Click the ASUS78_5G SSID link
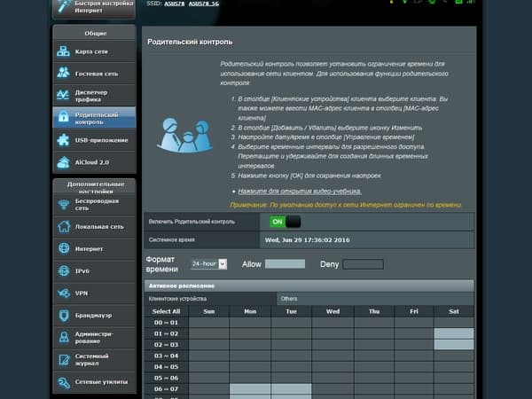Screen dimensions: 532x399 [204, 4]
